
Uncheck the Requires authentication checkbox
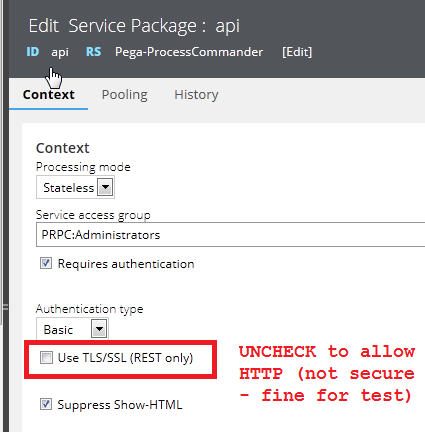(x=46, y=263)
